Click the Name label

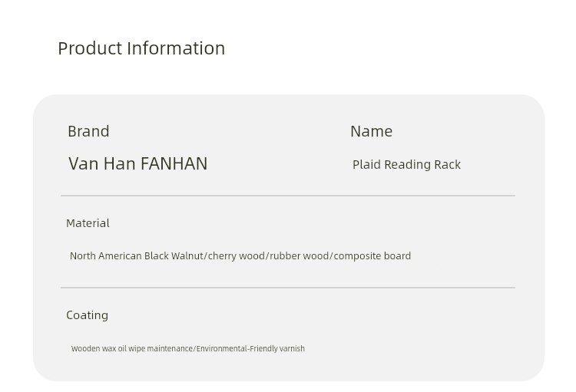coord(372,131)
